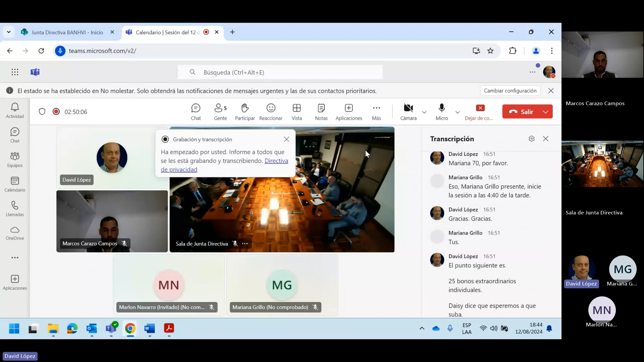Viewport: 644px width, 362px height.
Task: Expand the Salir dropdown arrow
Action: point(546,112)
